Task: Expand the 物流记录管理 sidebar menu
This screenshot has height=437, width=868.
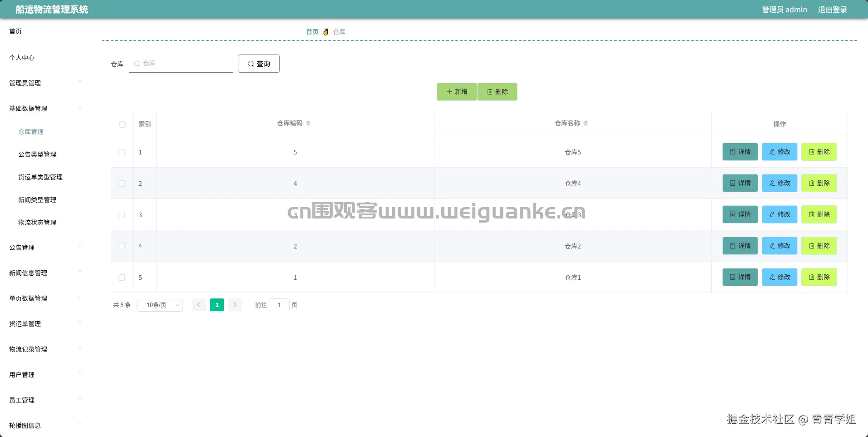Action: click(x=45, y=349)
